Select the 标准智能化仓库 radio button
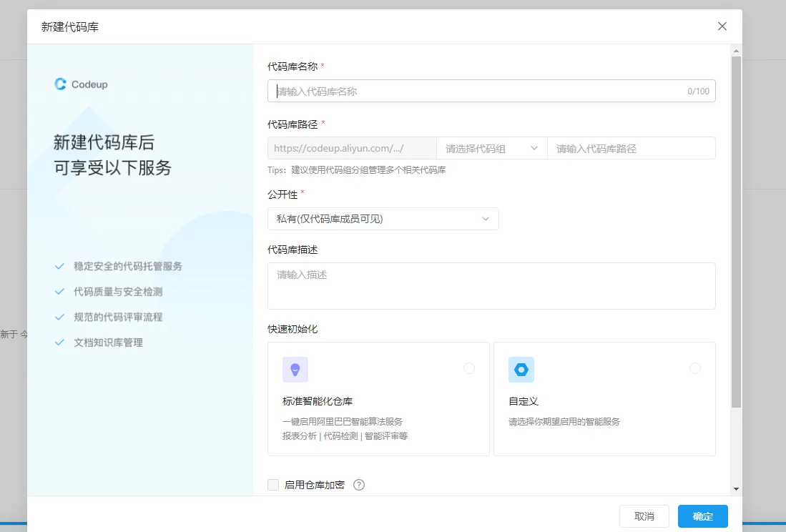The image size is (786, 532). (469, 368)
